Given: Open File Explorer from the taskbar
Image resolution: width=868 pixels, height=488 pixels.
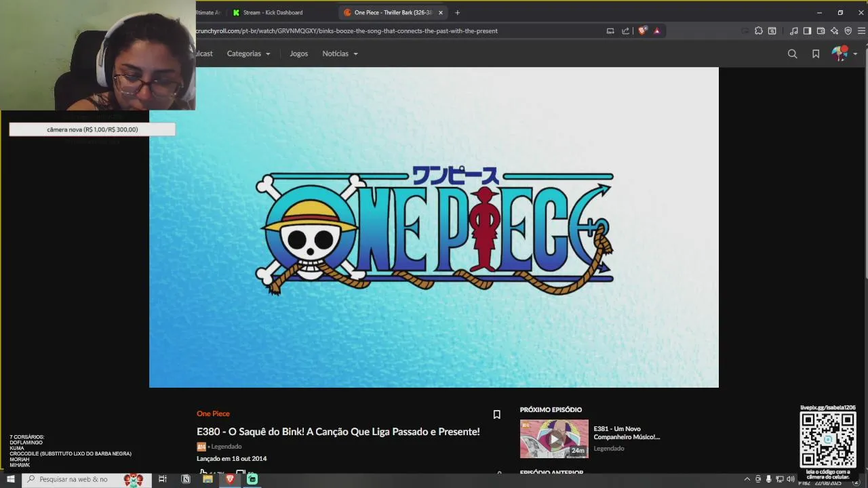Looking at the screenshot, I should coord(208,479).
